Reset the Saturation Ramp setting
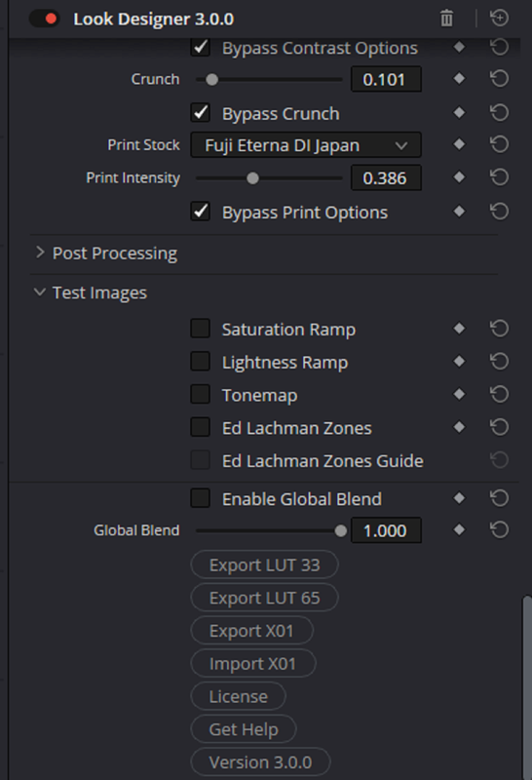The image size is (532, 780). [x=499, y=329]
